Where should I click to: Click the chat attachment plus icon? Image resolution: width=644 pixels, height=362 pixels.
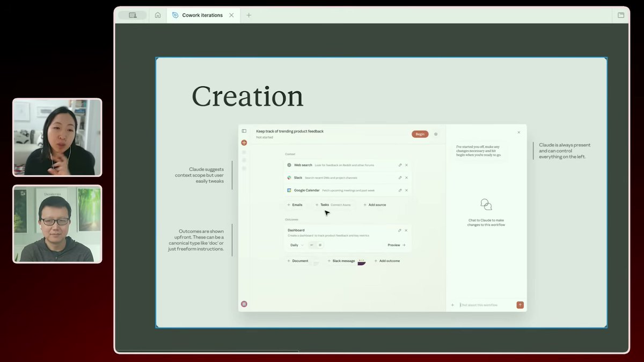coord(452,305)
